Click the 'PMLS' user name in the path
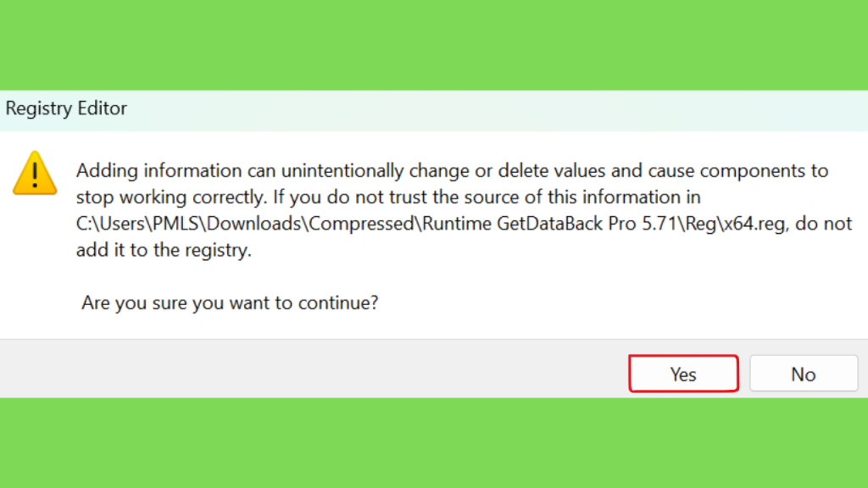868x488 pixels. (175, 224)
